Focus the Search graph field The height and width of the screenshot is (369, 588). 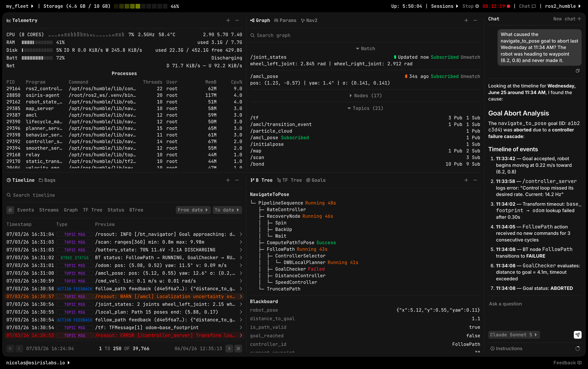coord(365,35)
